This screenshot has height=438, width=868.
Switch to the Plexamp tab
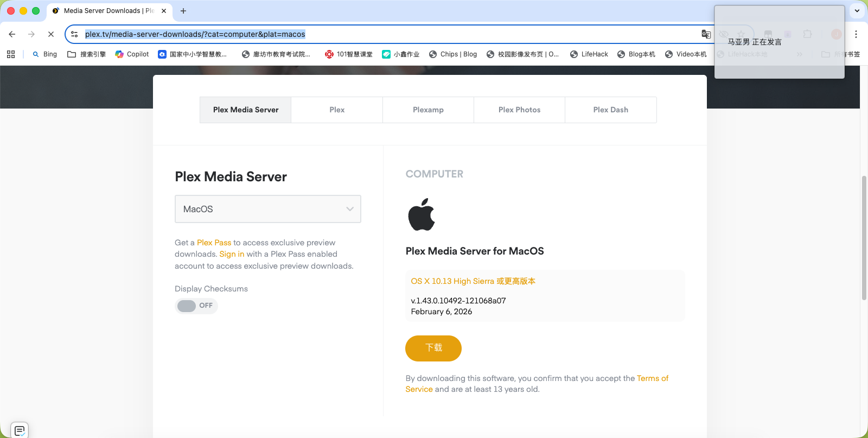coord(428,110)
